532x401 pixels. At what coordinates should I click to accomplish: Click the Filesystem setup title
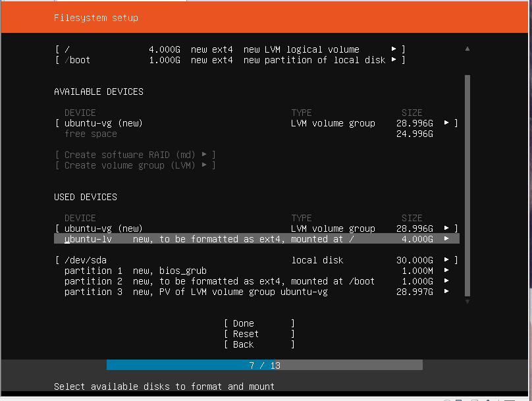[96, 18]
